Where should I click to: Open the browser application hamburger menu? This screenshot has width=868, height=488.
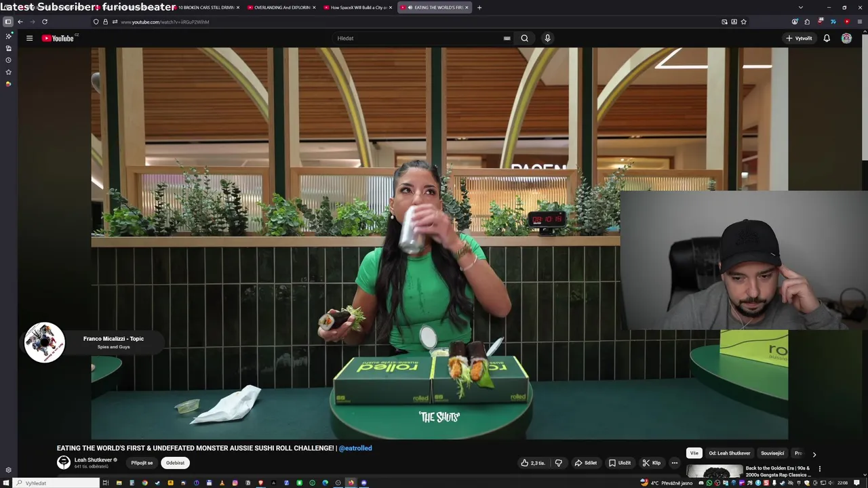point(860,22)
